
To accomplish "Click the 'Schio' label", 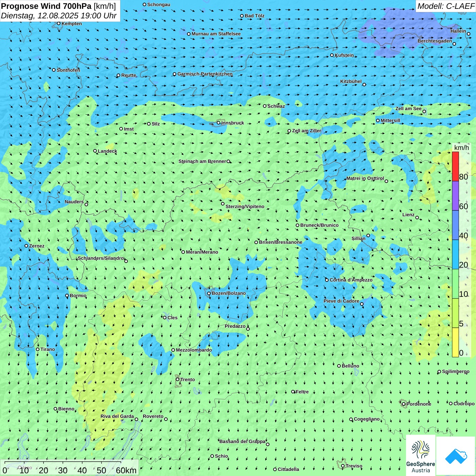I will (221, 456).
